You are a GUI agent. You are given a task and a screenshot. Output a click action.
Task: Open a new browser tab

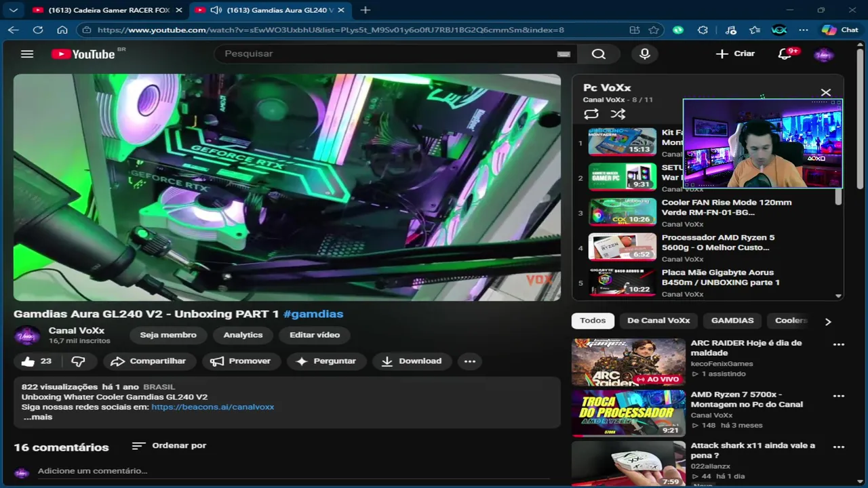(x=366, y=10)
